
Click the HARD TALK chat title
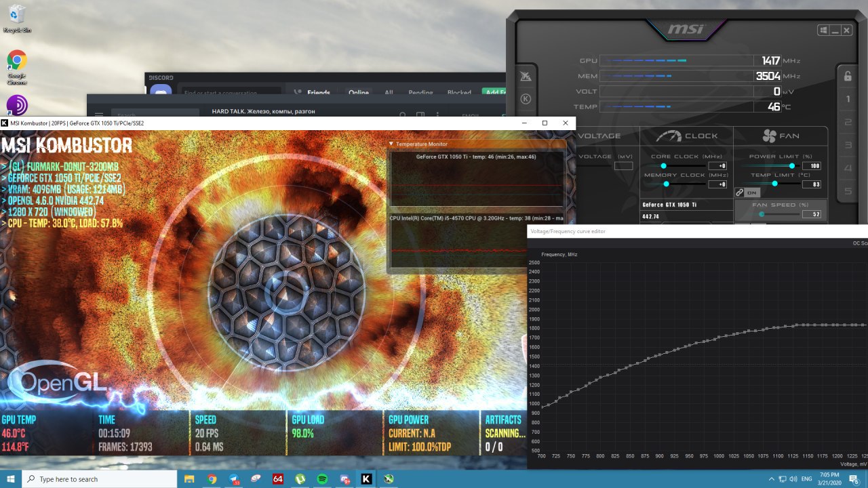[x=264, y=111]
